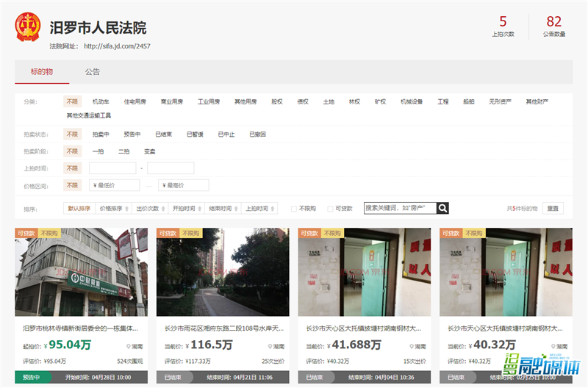Click location pin on 41.688万 listing
Image resolution: width=588 pixels, height=388 pixels.
coord(412,346)
